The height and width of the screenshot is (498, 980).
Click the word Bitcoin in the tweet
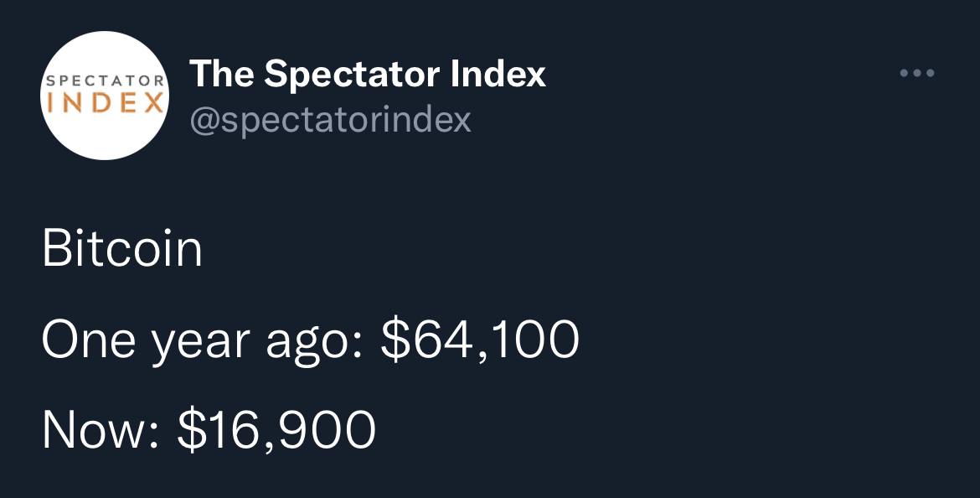point(122,249)
